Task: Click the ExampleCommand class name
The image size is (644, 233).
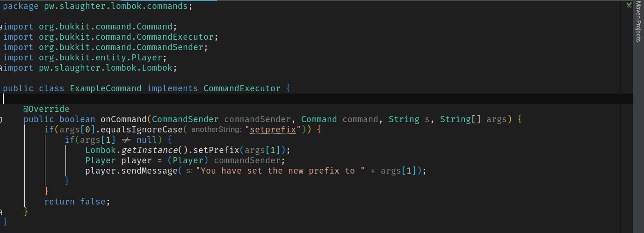Action: pos(105,88)
